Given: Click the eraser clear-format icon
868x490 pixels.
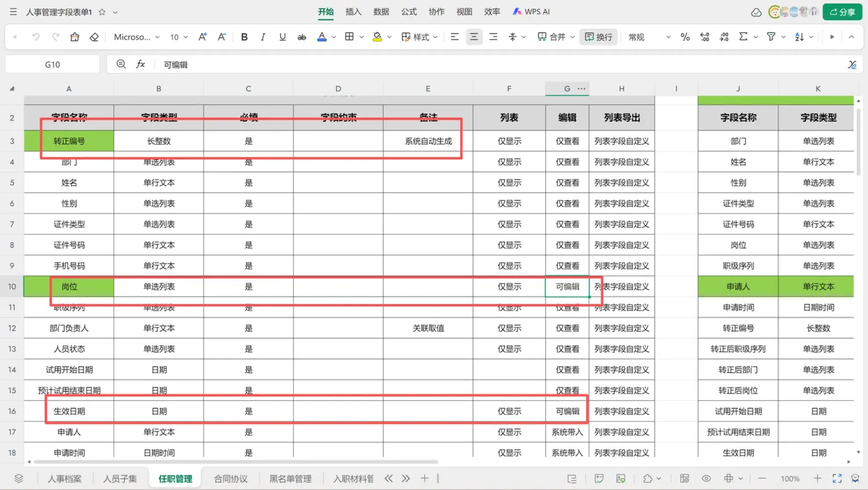Looking at the screenshot, I should (x=94, y=37).
